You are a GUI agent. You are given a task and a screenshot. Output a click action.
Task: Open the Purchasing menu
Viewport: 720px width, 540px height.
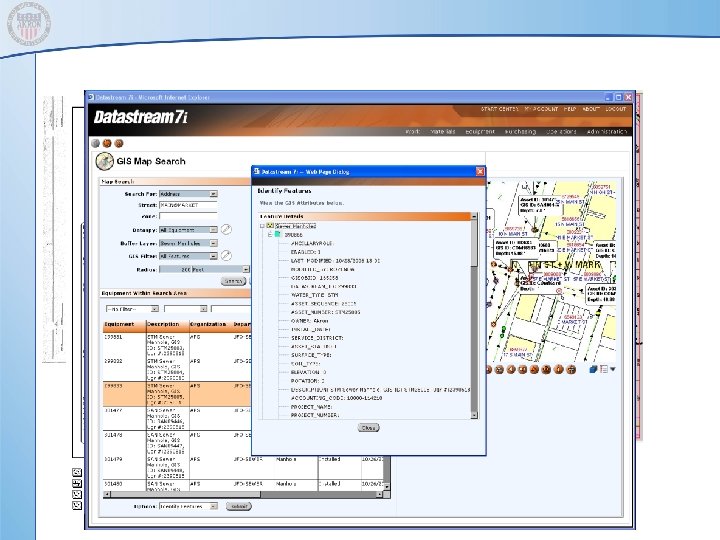[x=520, y=131]
